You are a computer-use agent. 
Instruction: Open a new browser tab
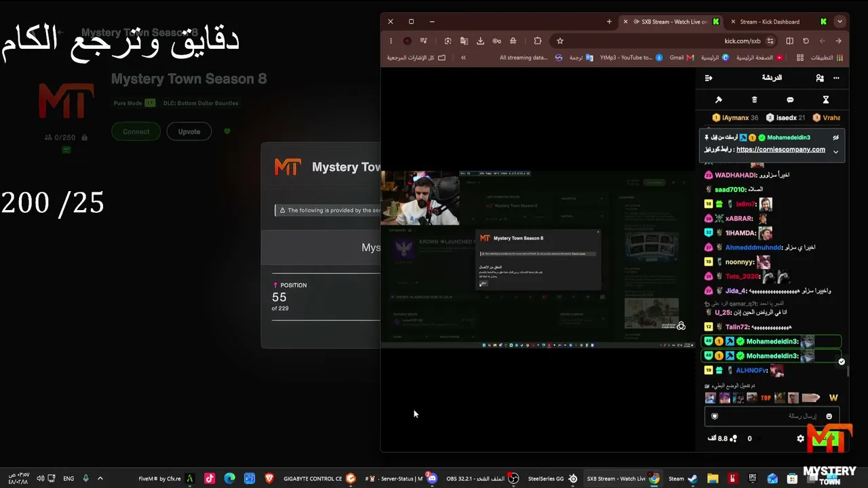pyautogui.click(x=609, y=22)
